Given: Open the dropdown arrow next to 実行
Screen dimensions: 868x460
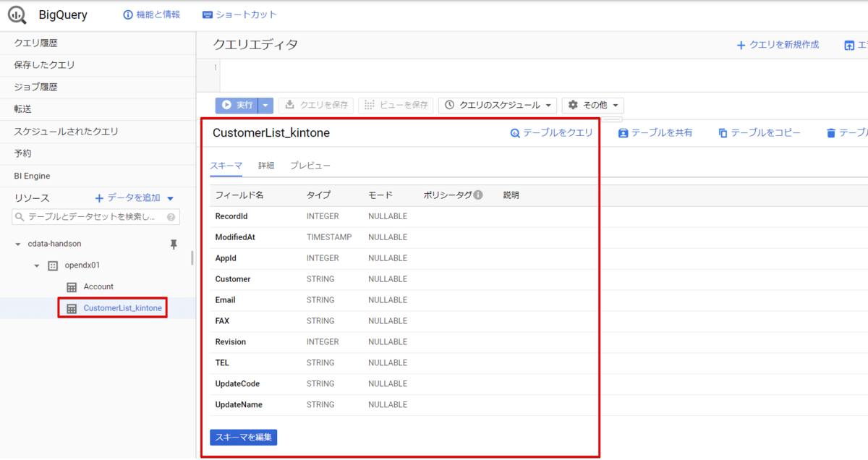Looking at the screenshot, I should coord(265,105).
